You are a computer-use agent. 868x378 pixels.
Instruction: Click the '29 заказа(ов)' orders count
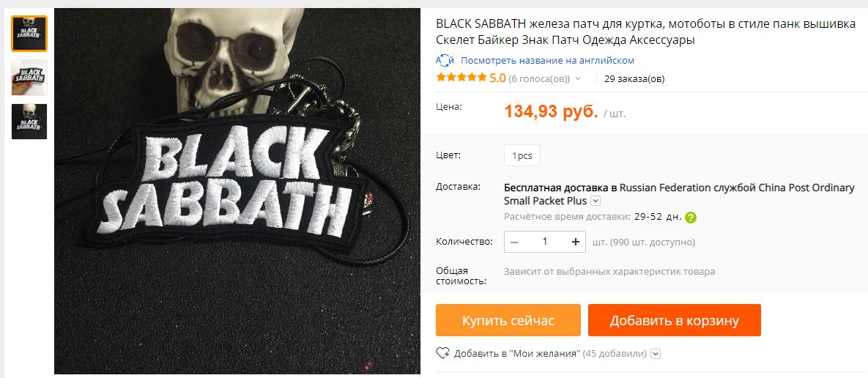pos(634,79)
